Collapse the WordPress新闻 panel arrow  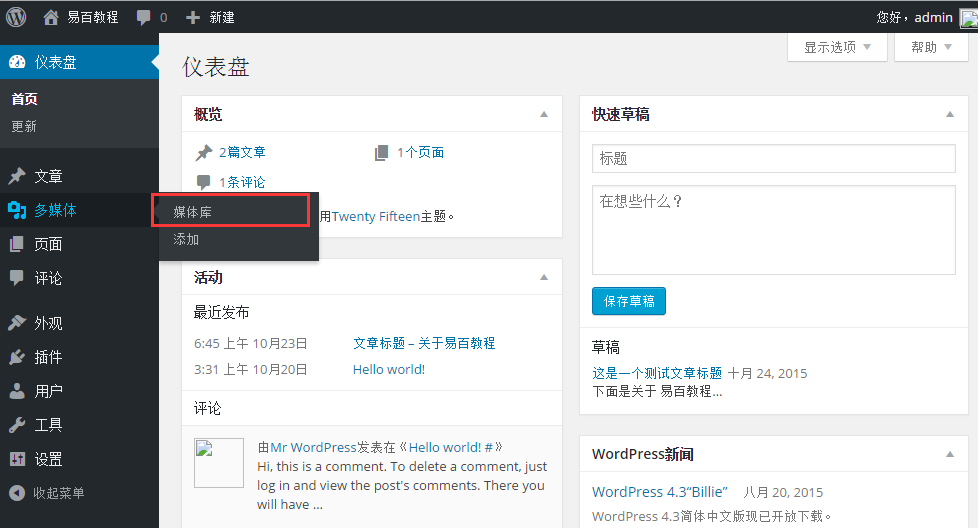click(950, 454)
